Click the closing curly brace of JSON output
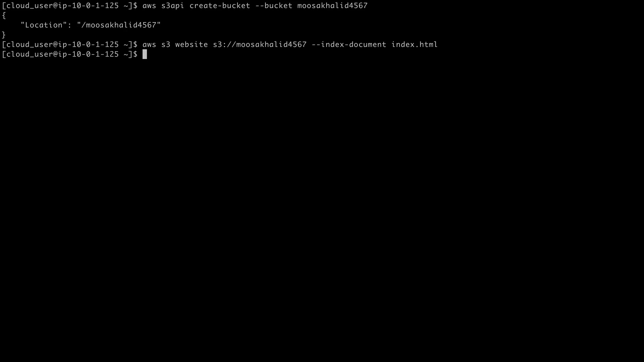The height and width of the screenshot is (362, 644). pyautogui.click(x=4, y=35)
